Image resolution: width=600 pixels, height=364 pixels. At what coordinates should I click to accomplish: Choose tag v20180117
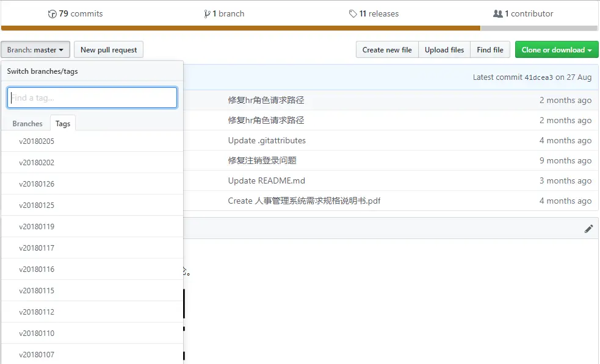tap(92, 248)
